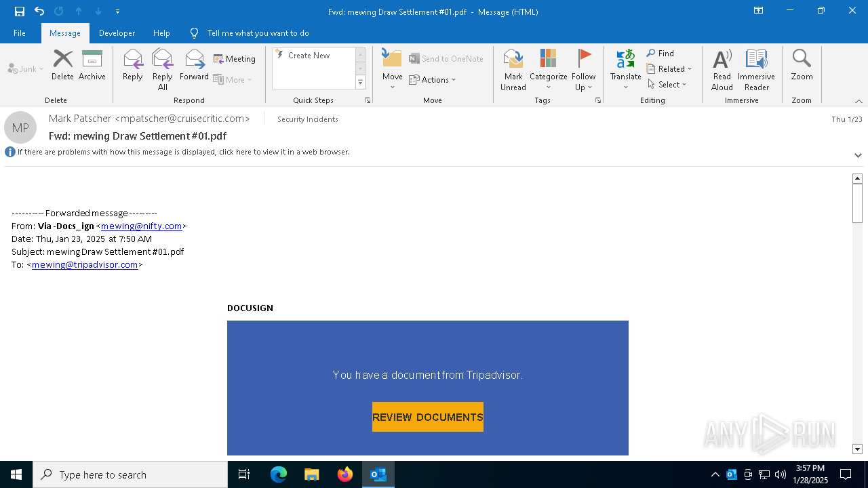Switch to the Developer tab
The image size is (868, 488).
[117, 33]
